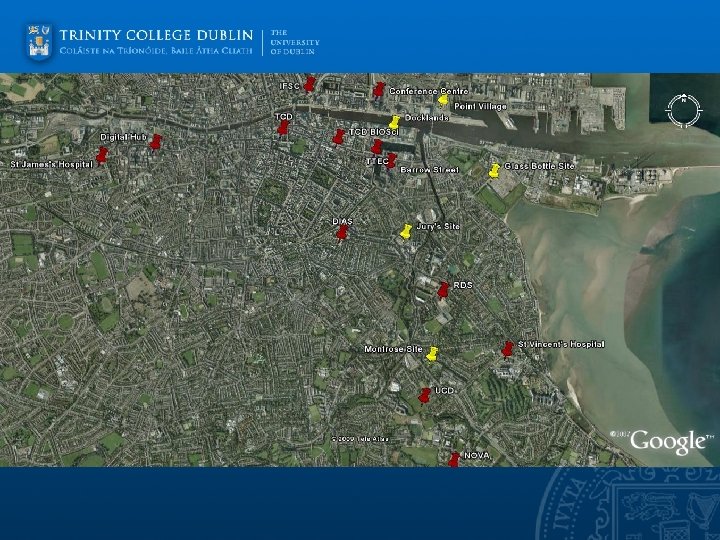The height and width of the screenshot is (540, 720).
Task: Select the red St James's Hospital pushpin
Action: coord(101,155)
